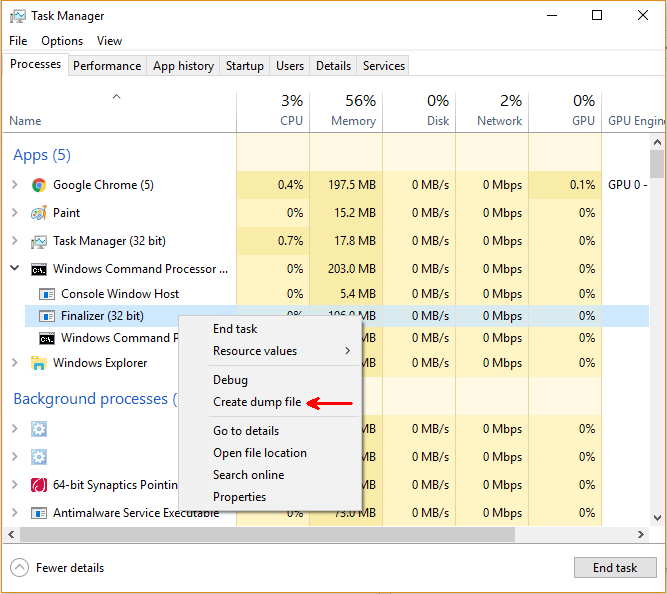The height and width of the screenshot is (594, 667).
Task: Click the horizontal scrollbar left arrow
Action: 11,534
